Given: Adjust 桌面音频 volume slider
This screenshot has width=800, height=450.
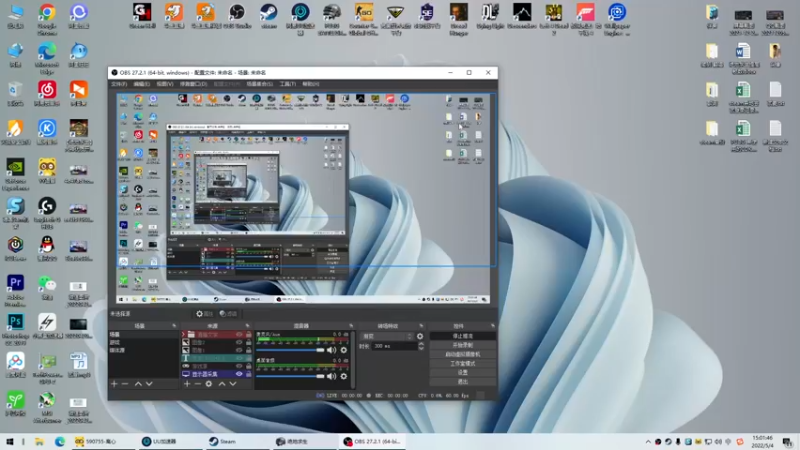Looking at the screenshot, I should click(290, 376).
